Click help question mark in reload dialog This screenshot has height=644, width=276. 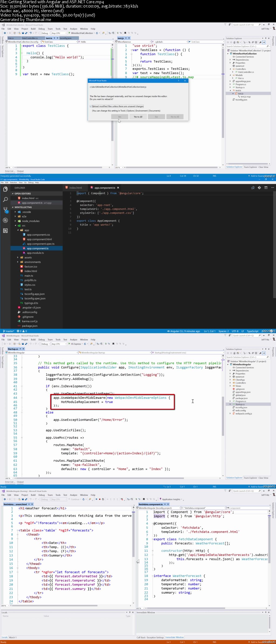pyautogui.click(x=178, y=81)
